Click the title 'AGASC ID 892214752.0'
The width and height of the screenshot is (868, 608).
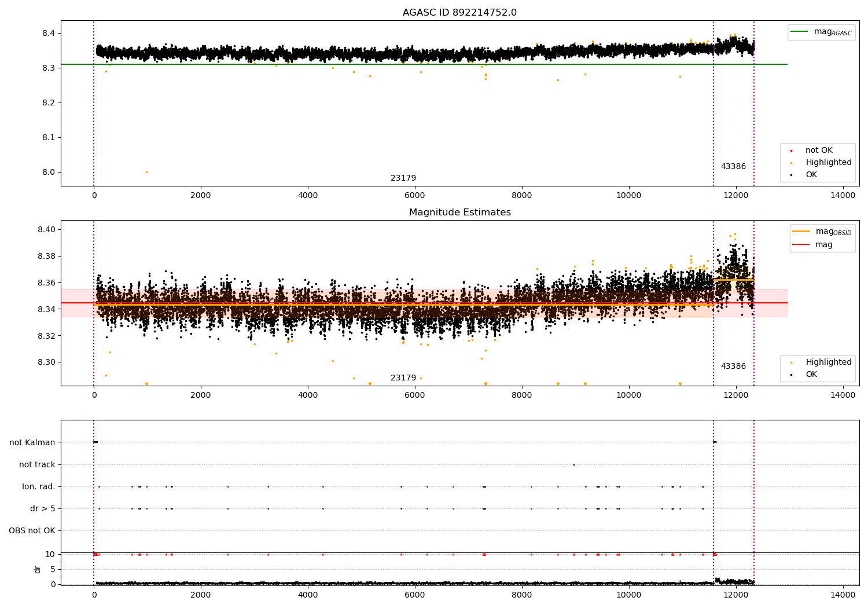[x=459, y=13]
